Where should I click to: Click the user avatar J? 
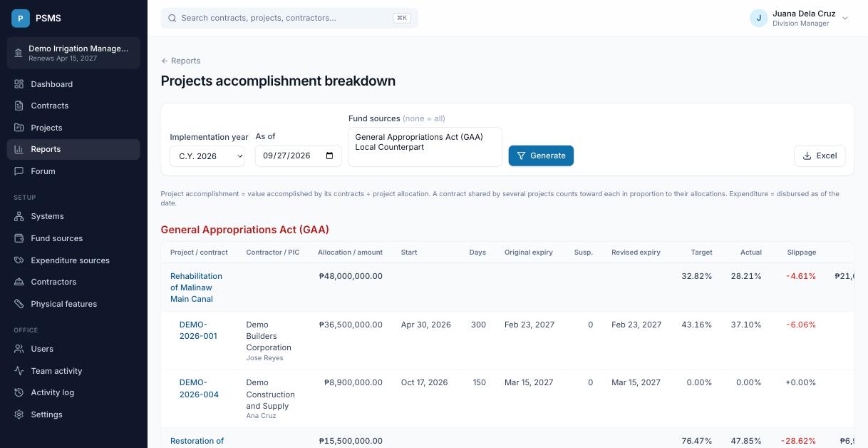[x=758, y=18]
